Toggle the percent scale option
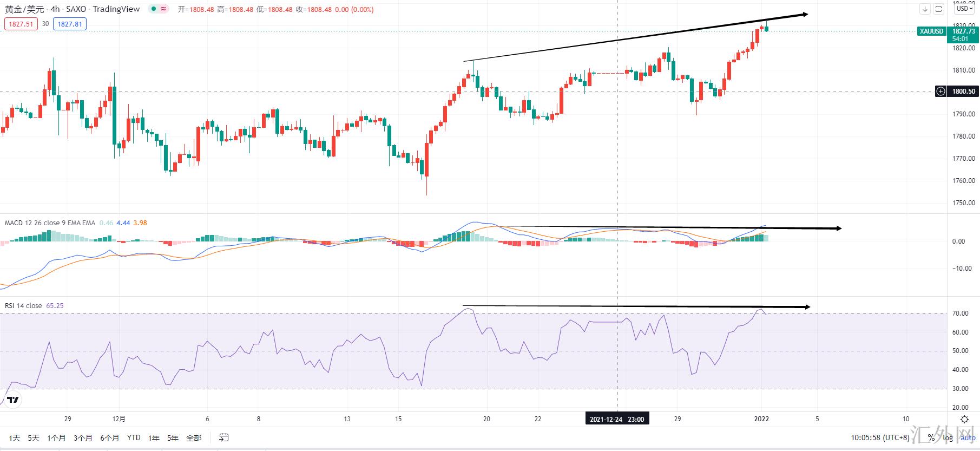The image size is (980, 451). [x=931, y=437]
